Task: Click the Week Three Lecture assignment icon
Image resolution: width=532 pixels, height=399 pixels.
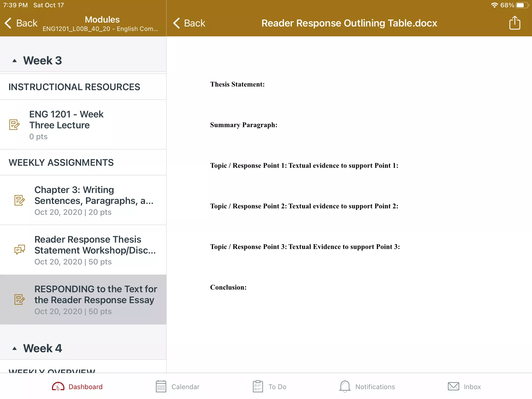Action: (x=14, y=125)
